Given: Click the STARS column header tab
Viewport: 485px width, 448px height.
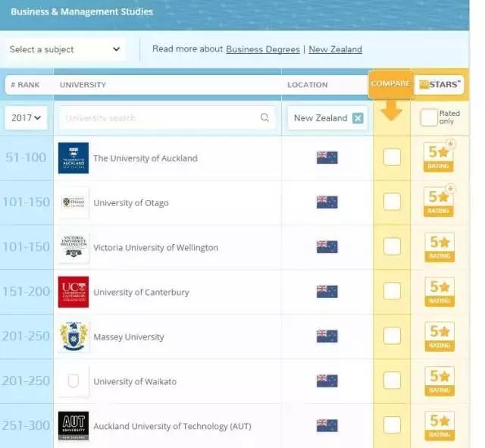Looking at the screenshot, I should [x=440, y=84].
